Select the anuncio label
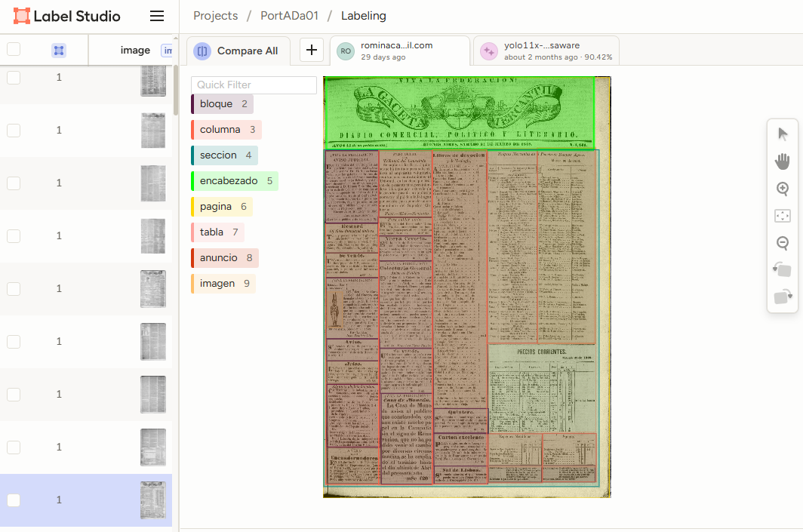 pos(225,257)
